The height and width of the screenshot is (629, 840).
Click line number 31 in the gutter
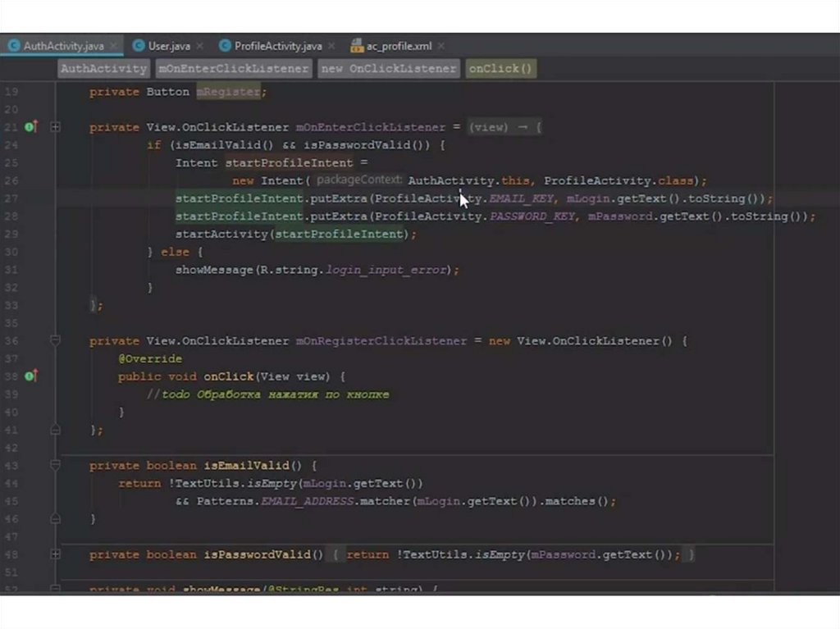click(x=11, y=270)
